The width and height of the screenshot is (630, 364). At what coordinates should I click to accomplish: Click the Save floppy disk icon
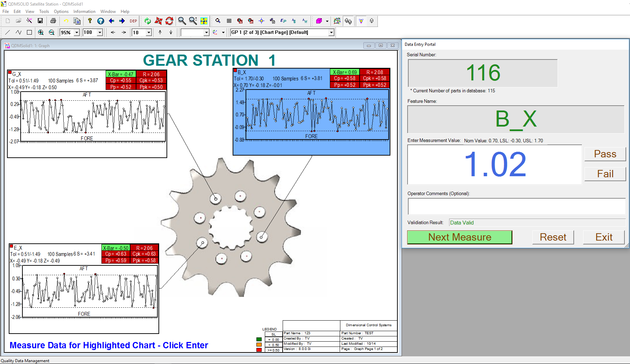[x=40, y=21]
